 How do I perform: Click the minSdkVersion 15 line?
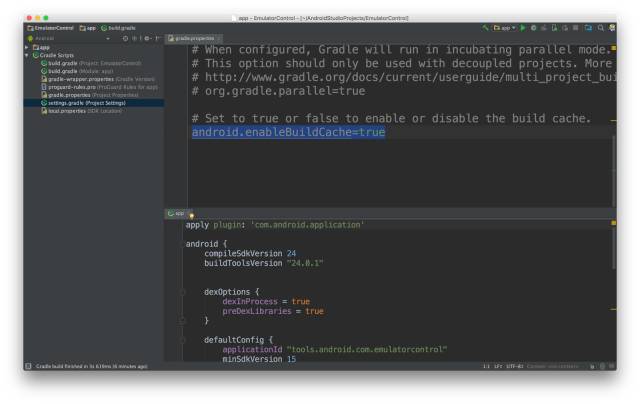[259, 359]
